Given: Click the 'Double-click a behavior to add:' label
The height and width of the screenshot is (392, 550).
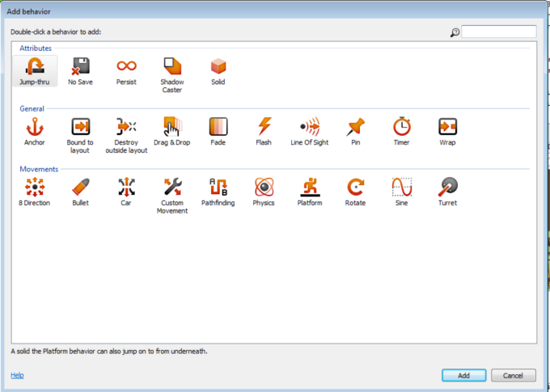Looking at the screenshot, I should pos(56,32).
